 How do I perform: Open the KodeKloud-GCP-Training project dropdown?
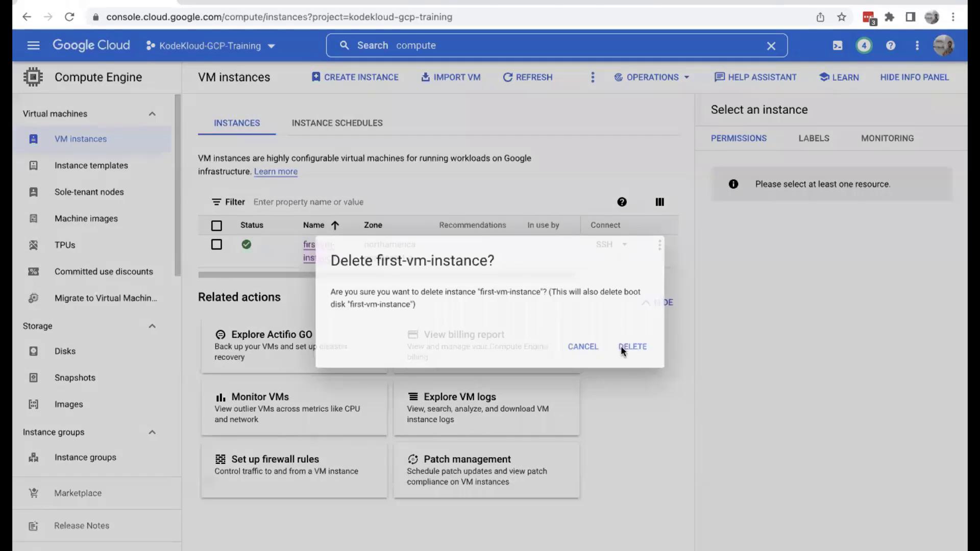coord(211,46)
